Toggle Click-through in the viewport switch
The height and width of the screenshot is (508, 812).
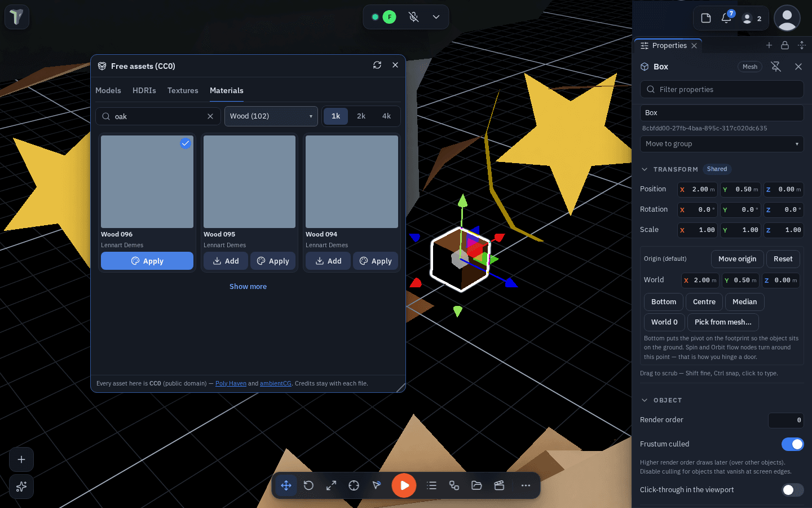793,490
